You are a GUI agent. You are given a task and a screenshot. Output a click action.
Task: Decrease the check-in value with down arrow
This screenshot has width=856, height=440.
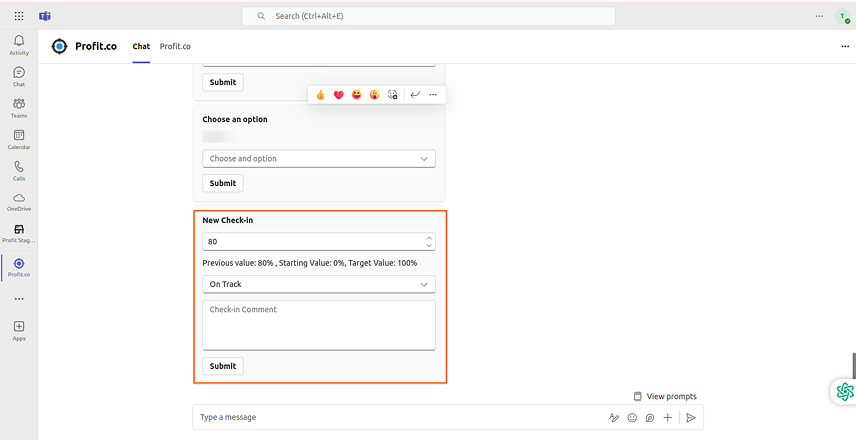[x=429, y=246]
